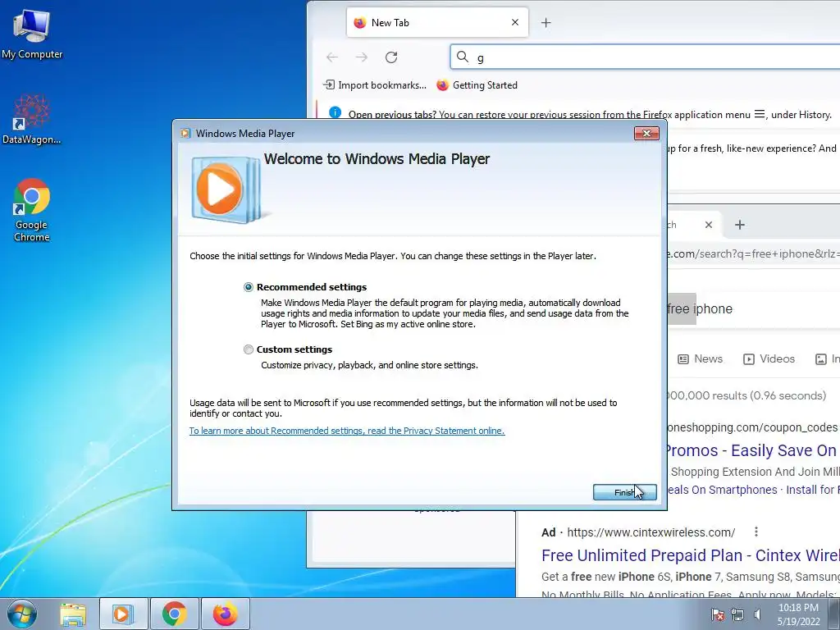Image resolution: width=840 pixels, height=630 pixels.
Task: Click the Firefox back arrow
Action: (332, 57)
